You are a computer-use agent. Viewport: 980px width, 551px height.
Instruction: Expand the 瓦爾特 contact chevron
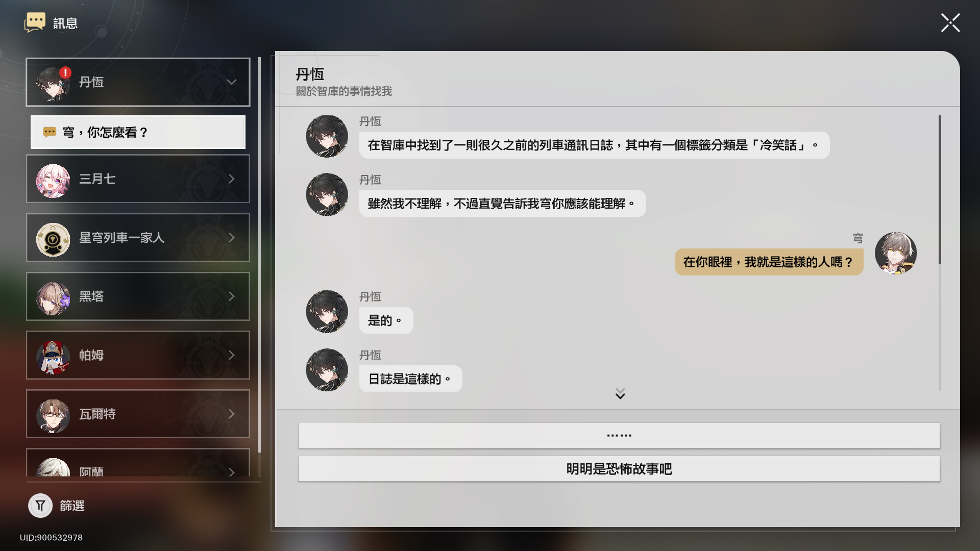pyautogui.click(x=232, y=414)
